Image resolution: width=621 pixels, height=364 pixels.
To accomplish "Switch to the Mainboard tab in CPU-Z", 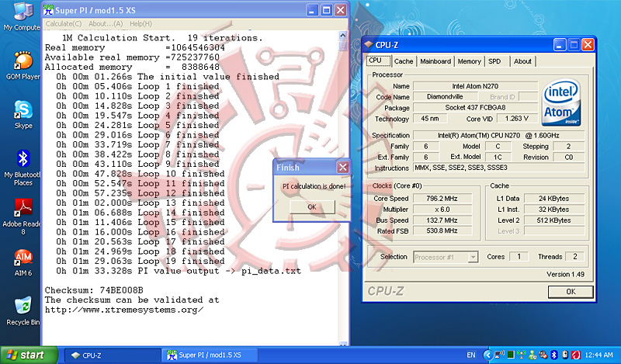I will coord(435,61).
